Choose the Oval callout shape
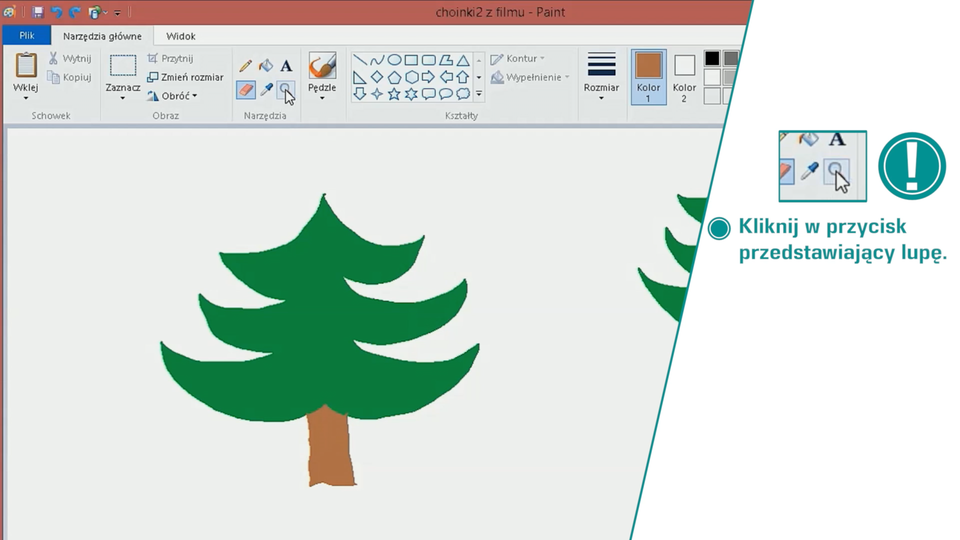This screenshot has height=540, width=960. tap(446, 94)
